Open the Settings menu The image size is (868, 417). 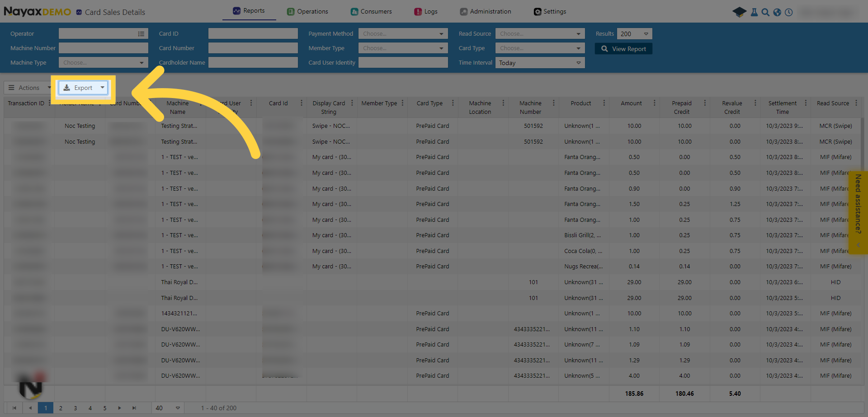(x=550, y=12)
